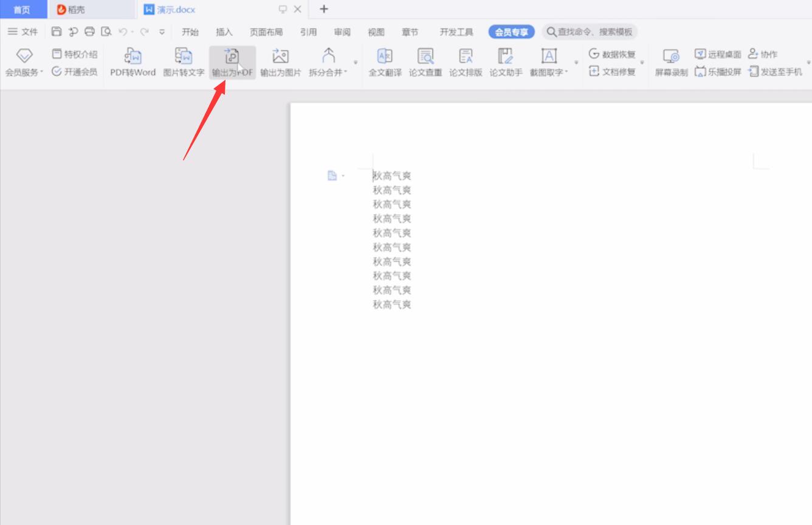Close the 演示.docx tab
The width and height of the screenshot is (812, 525).
[297, 9]
